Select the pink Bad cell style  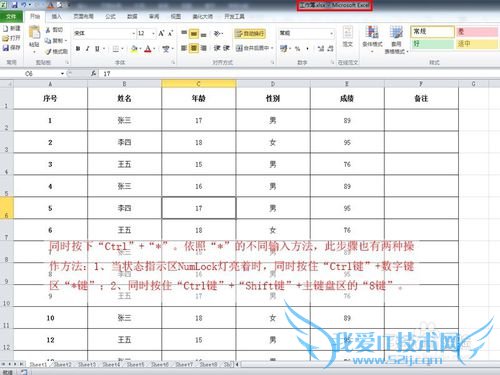point(478,32)
